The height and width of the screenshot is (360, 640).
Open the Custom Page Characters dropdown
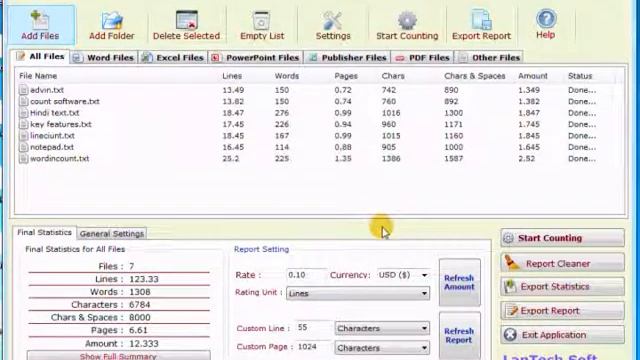point(382,348)
